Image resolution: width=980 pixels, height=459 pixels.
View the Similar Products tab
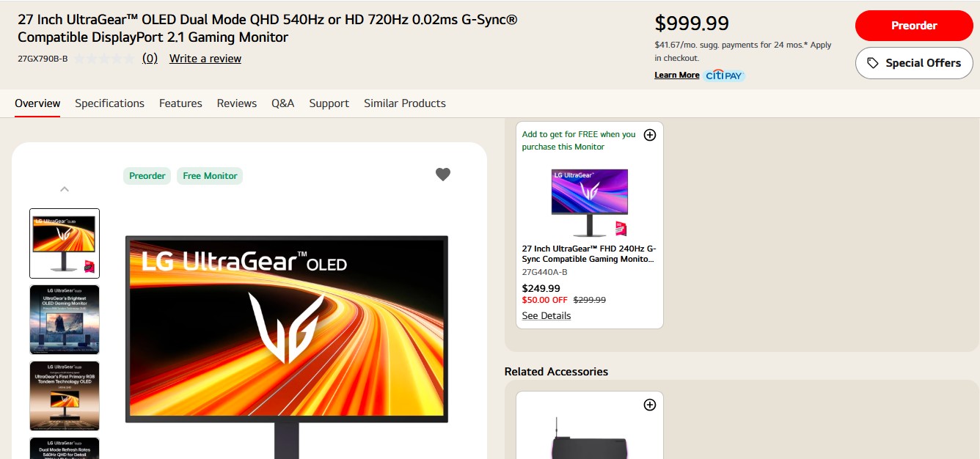pos(405,103)
